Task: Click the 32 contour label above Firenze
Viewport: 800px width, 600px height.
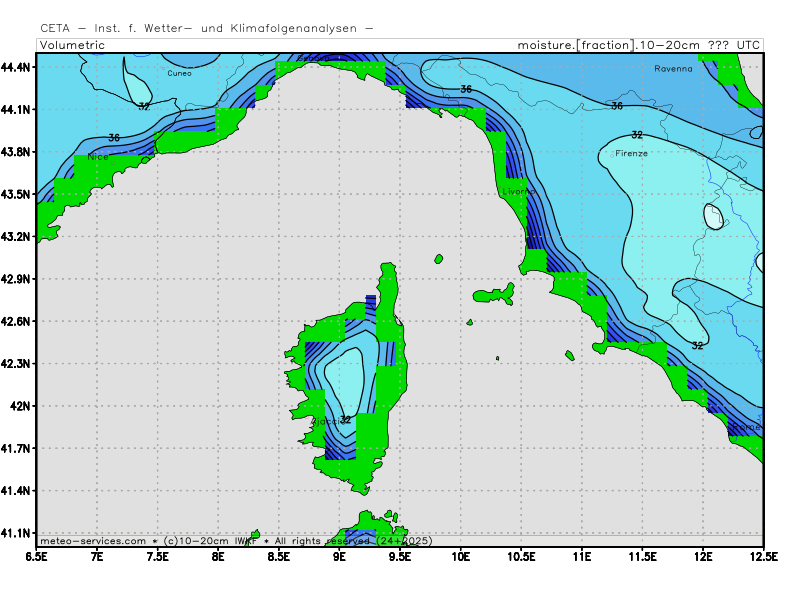Action: tap(637, 134)
